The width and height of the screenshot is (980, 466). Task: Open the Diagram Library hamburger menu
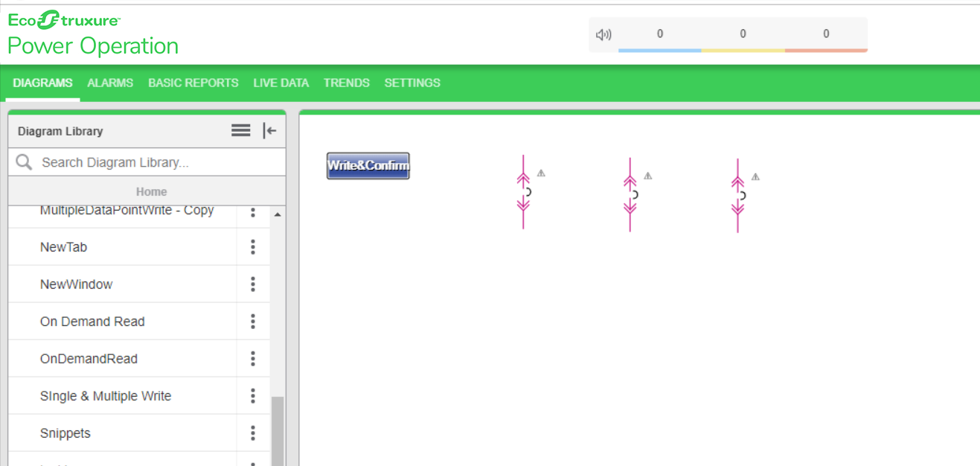click(240, 131)
